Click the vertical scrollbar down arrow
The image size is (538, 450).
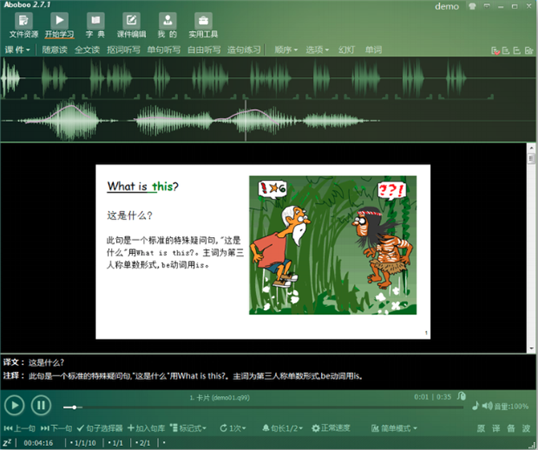pyautogui.click(x=531, y=348)
